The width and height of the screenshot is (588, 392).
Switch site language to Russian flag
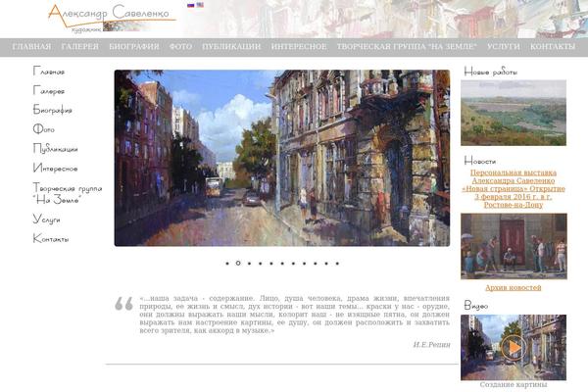(x=191, y=5)
